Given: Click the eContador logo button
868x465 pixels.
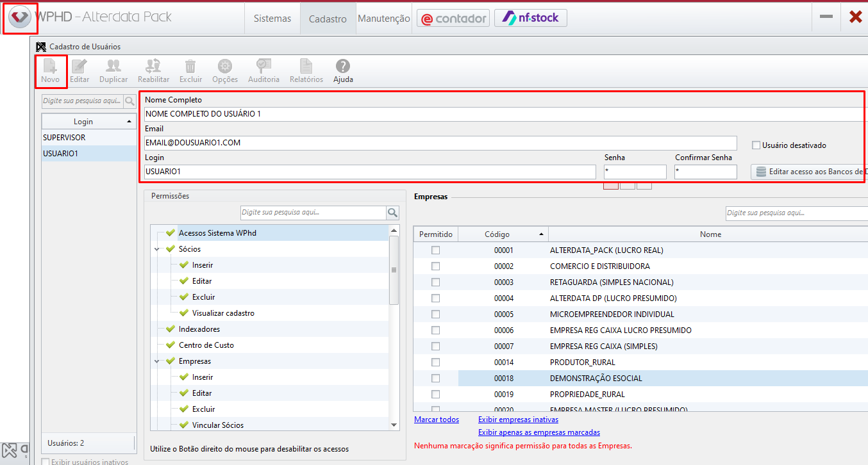Looking at the screenshot, I should pyautogui.click(x=453, y=19).
